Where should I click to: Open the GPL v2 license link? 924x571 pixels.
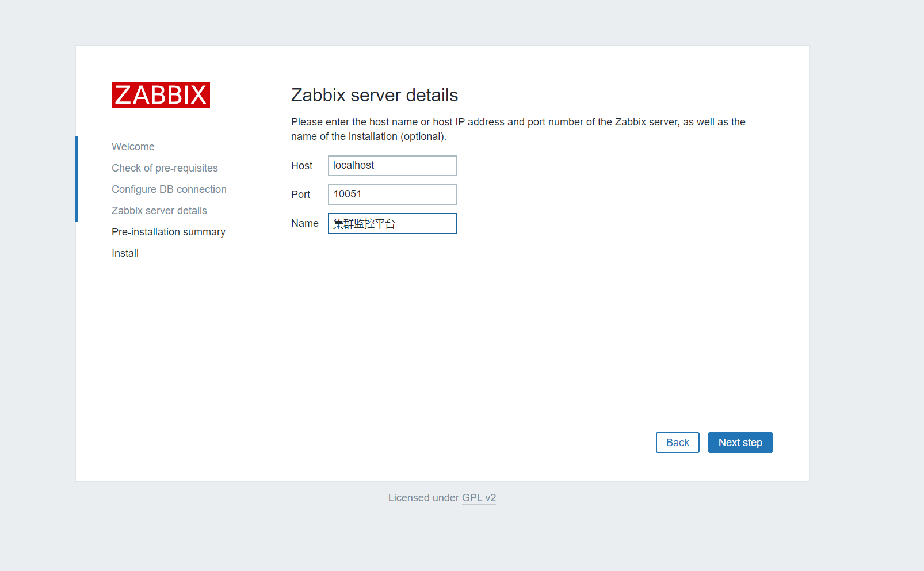click(x=479, y=498)
